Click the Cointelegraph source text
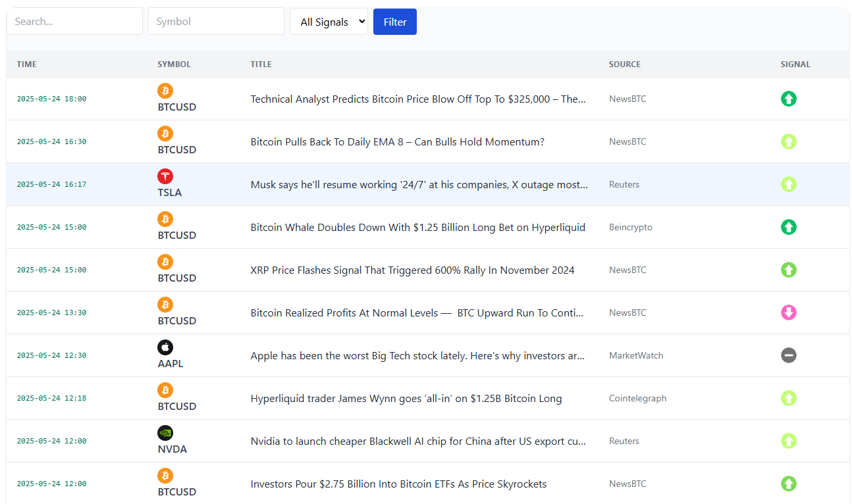Image resolution: width=852 pixels, height=504 pixels. coord(638,398)
